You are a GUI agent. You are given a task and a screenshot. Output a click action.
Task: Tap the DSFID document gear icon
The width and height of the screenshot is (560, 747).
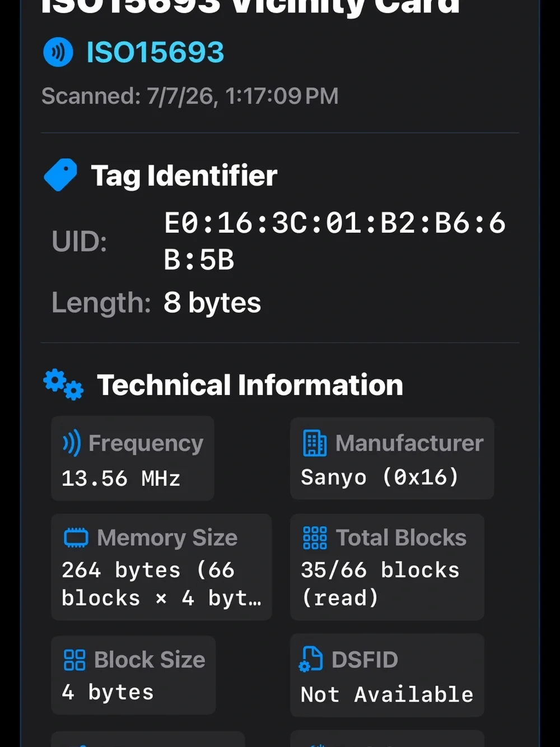311,659
